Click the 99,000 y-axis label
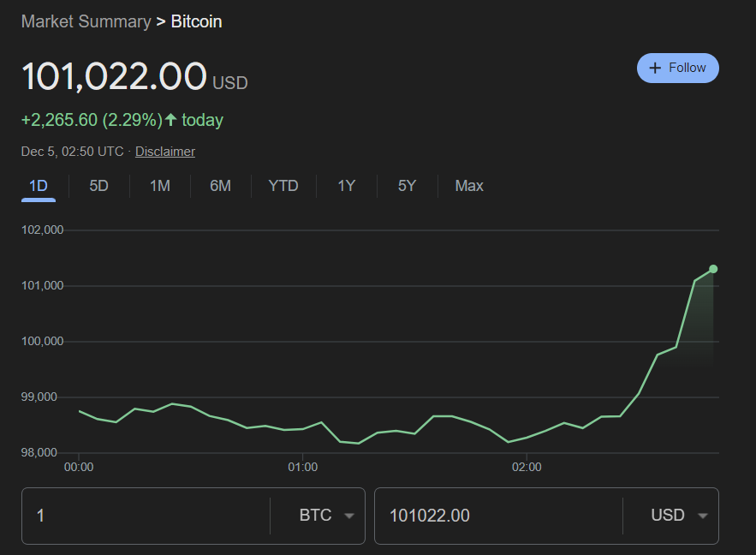The height and width of the screenshot is (555, 756). pos(39,397)
